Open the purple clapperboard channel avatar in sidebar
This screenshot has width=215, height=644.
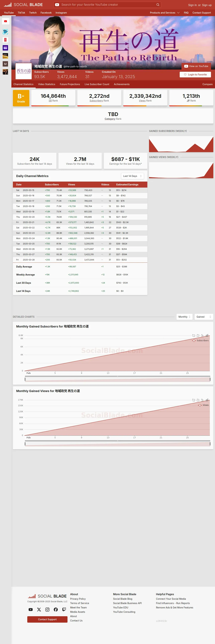click(x=5, y=48)
